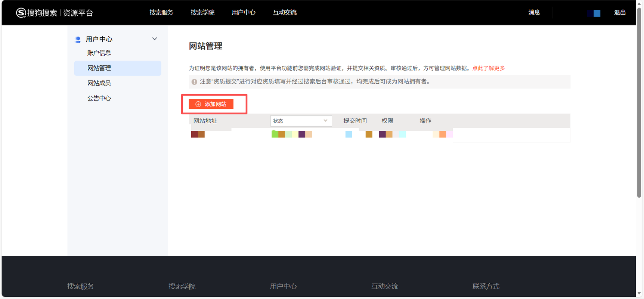
Task: Click the footer 搜索学院 heading
Action: tap(182, 286)
